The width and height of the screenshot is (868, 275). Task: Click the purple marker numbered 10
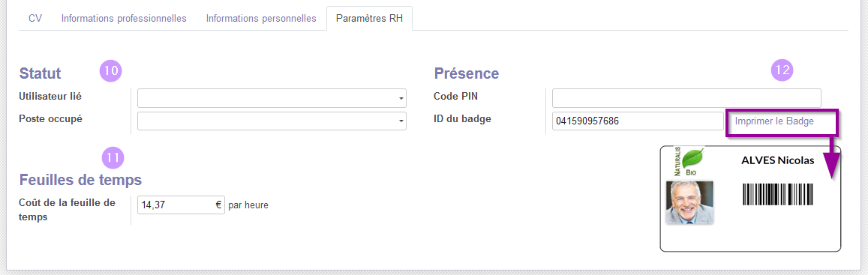pyautogui.click(x=110, y=71)
